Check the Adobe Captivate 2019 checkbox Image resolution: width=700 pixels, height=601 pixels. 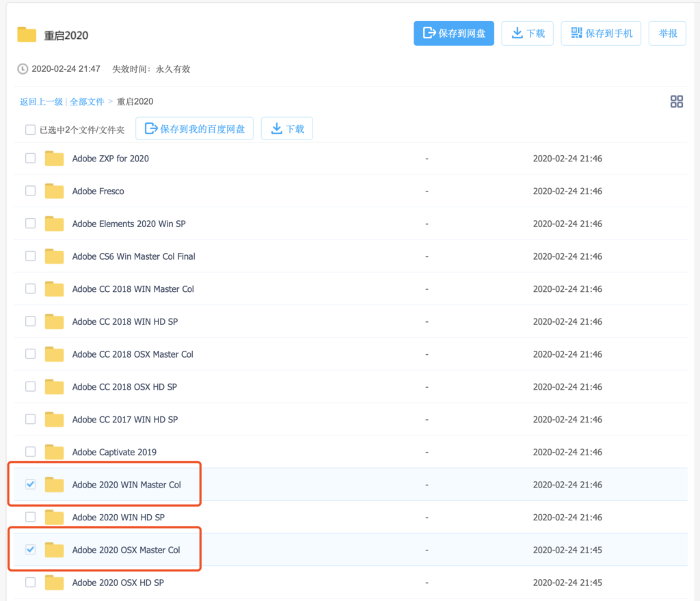coord(30,452)
